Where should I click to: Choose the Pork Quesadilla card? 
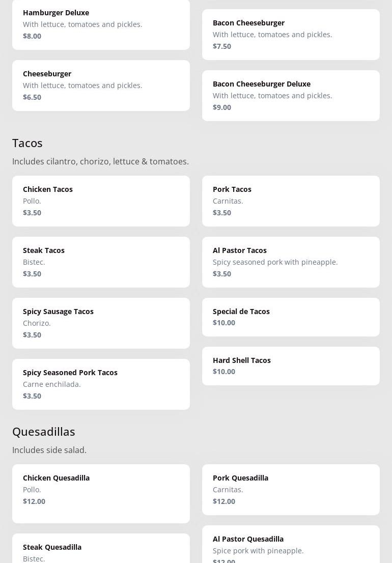(x=291, y=489)
